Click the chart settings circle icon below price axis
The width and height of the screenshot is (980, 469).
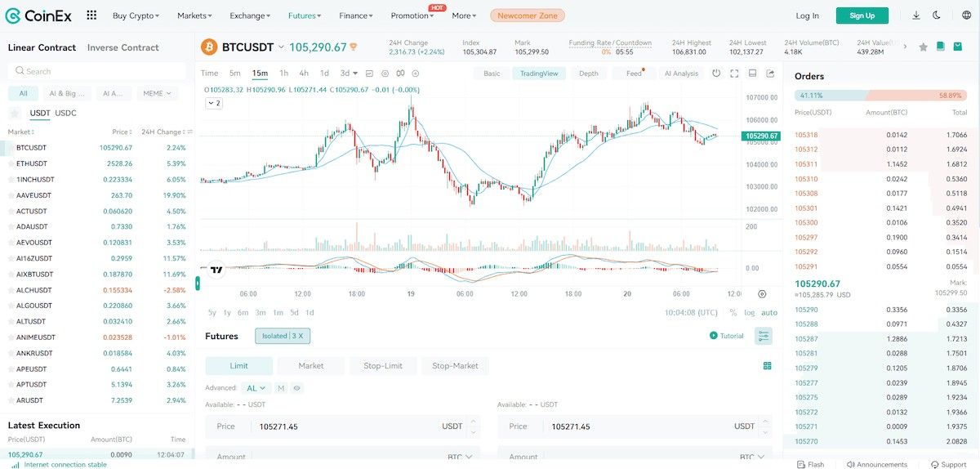coord(762,293)
